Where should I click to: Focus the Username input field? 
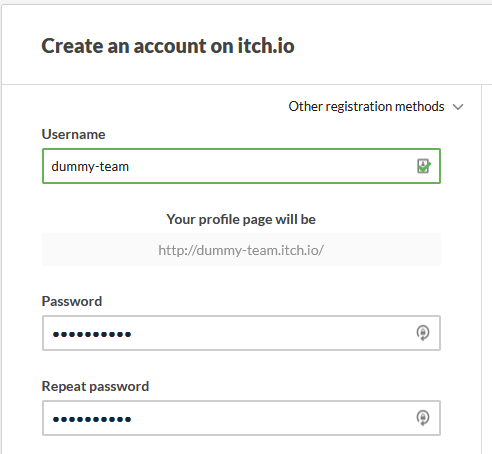tap(241, 166)
